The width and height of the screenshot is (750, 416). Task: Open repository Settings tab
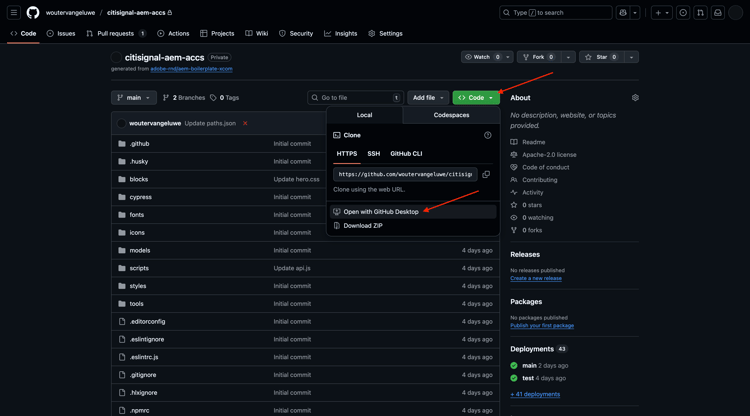[x=386, y=33]
